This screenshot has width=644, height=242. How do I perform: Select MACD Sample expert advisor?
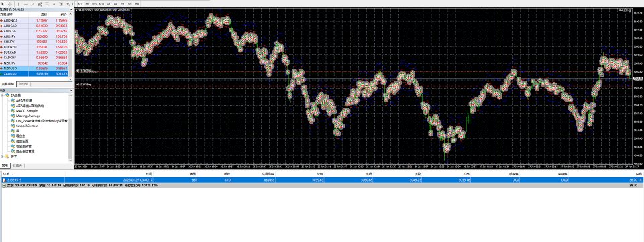click(27, 111)
